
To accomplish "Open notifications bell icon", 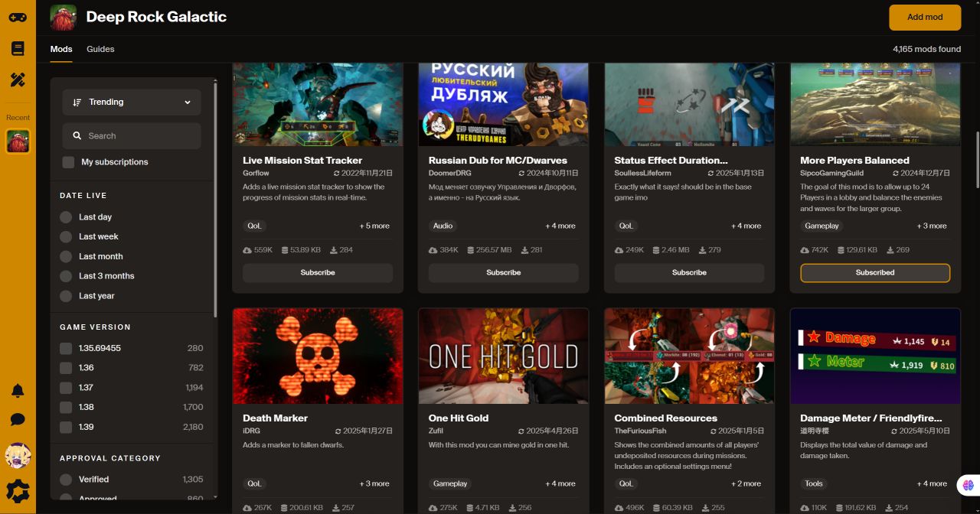I will (18, 391).
